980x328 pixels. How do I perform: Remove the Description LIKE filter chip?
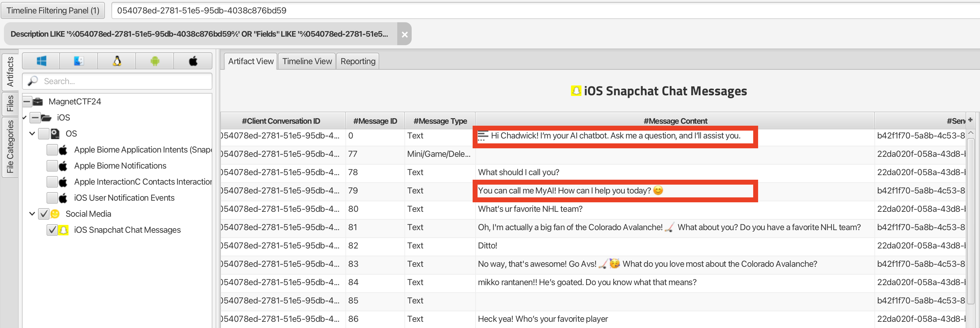(404, 34)
